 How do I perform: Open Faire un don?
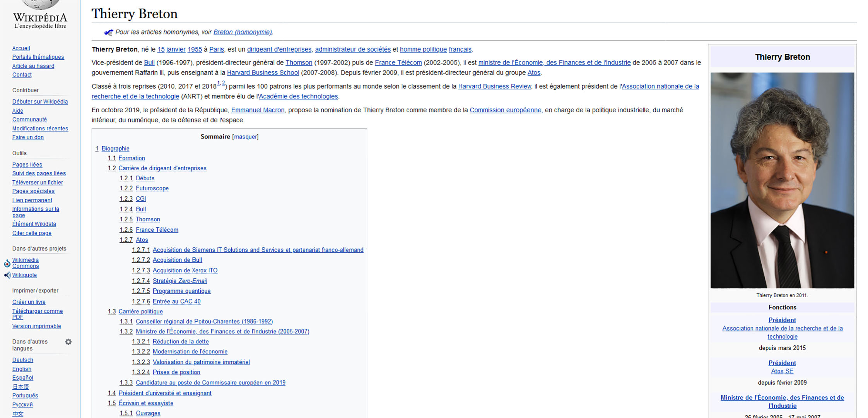pos(28,137)
